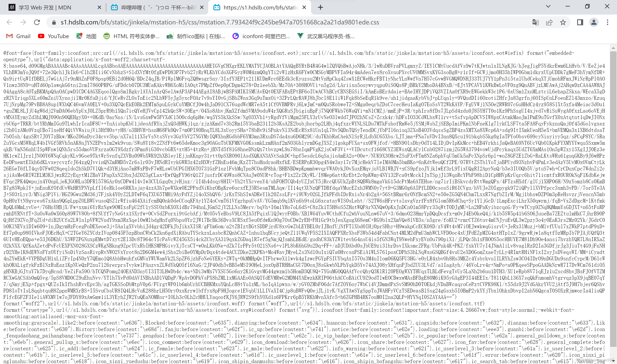Screen dimensions: 617x364
Task: Toggle the browser side panel
Action: [580, 22]
